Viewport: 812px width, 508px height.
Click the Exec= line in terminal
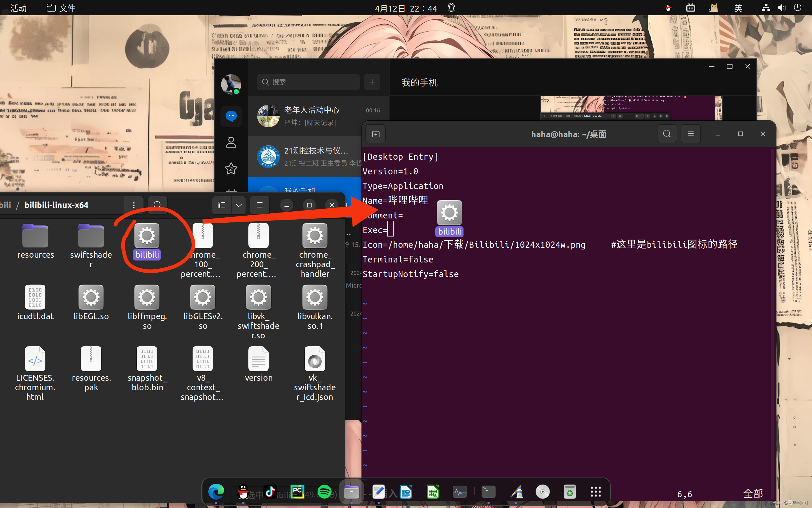[x=378, y=230]
